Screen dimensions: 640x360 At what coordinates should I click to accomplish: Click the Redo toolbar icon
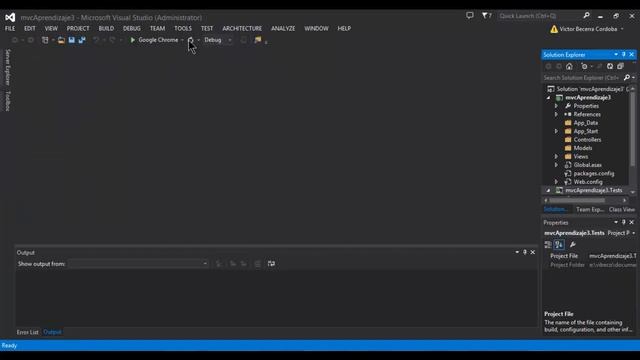tap(112, 40)
